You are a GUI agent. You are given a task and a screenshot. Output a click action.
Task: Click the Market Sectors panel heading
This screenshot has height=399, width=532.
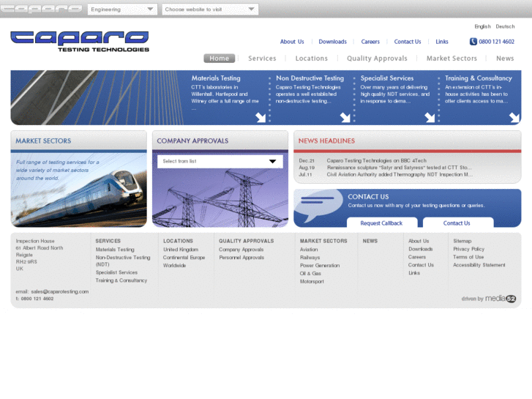point(43,141)
